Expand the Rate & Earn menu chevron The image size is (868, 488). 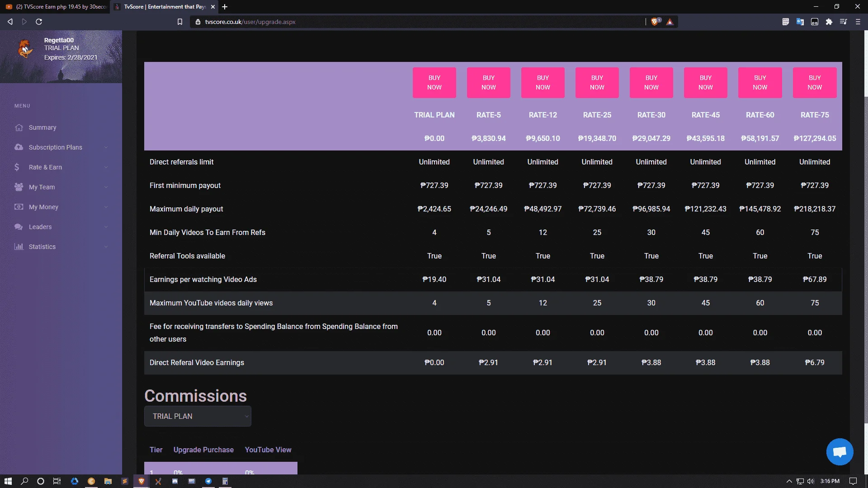[x=106, y=167]
